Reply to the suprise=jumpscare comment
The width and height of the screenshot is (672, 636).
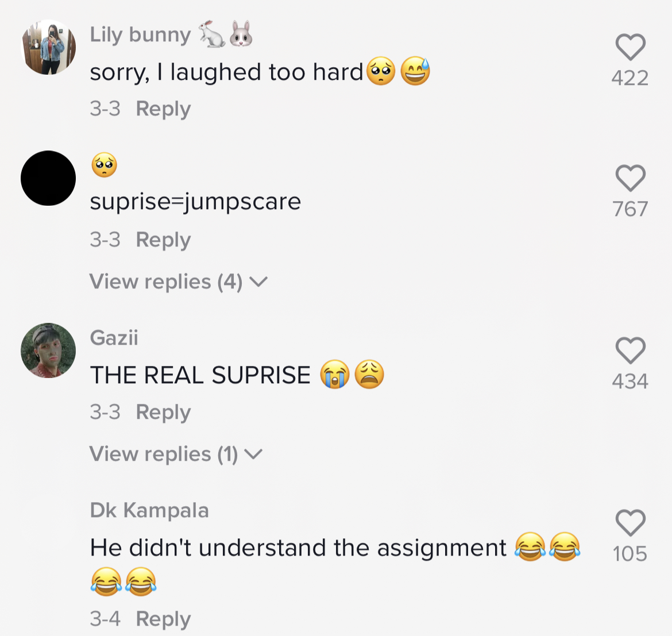click(163, 240)
